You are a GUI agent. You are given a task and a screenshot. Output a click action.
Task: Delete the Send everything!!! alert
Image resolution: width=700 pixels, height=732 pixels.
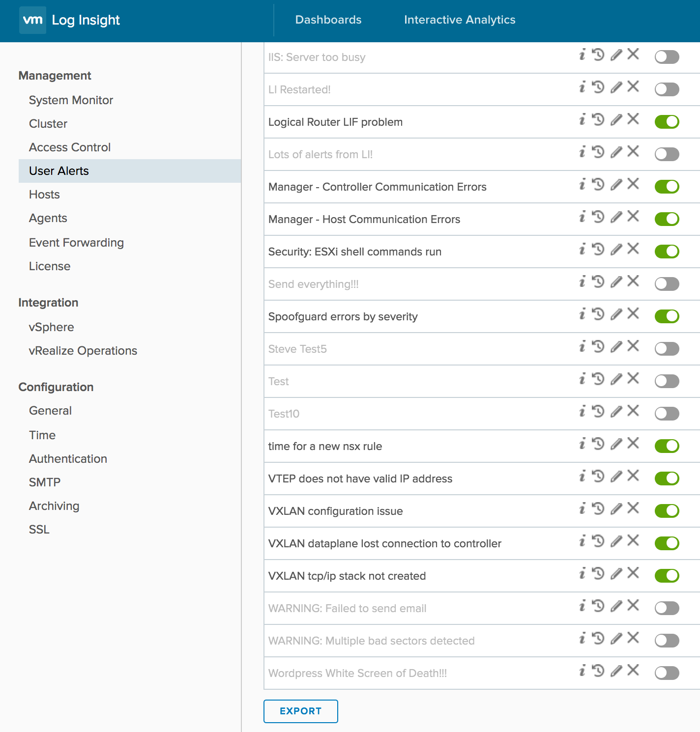tap(633, 281)
